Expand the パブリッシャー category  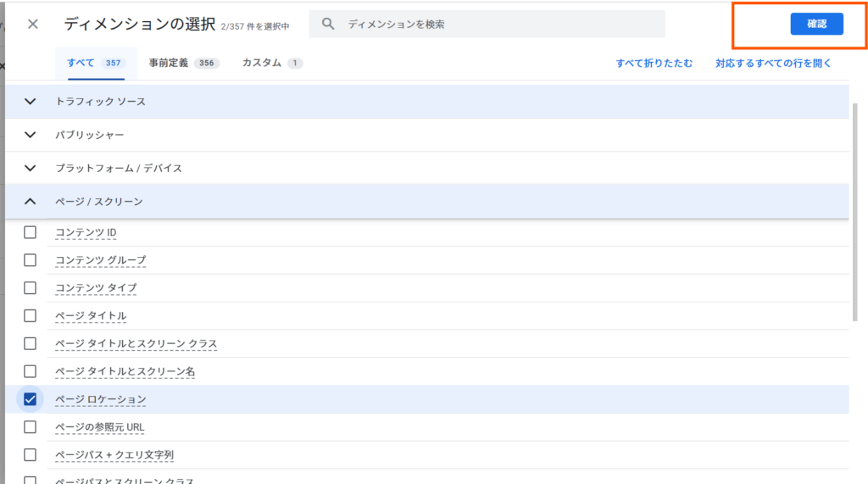pos(31,135)
